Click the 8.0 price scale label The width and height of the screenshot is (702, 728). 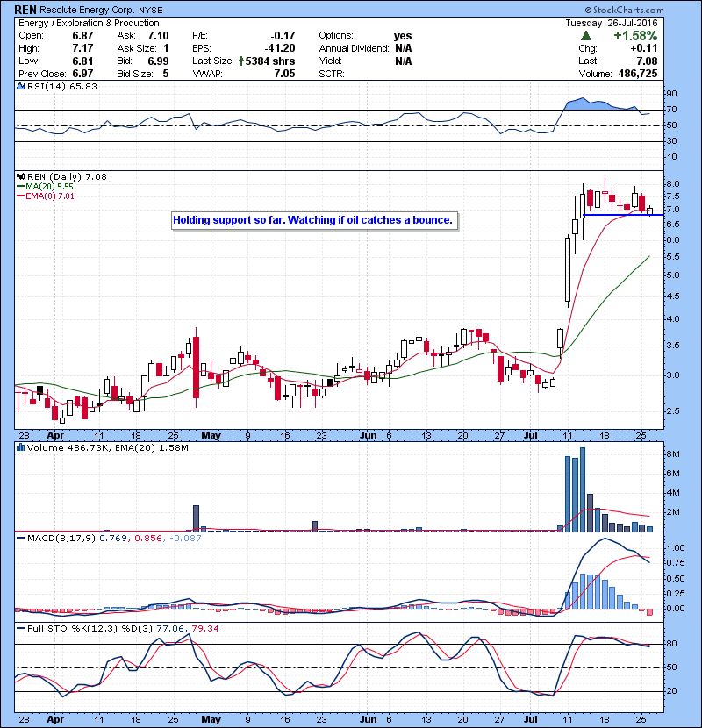(673, 184)
